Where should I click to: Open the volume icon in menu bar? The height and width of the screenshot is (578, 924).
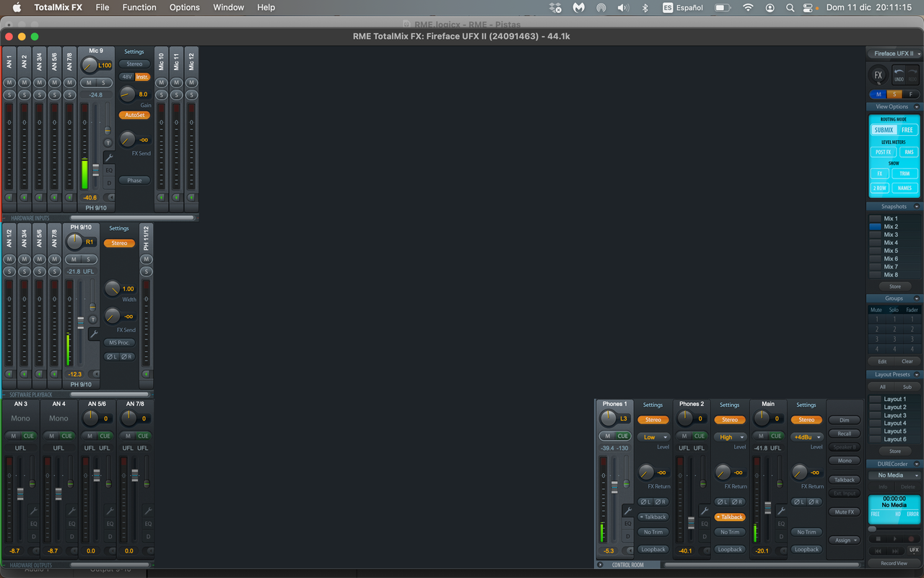coord(623,7)
